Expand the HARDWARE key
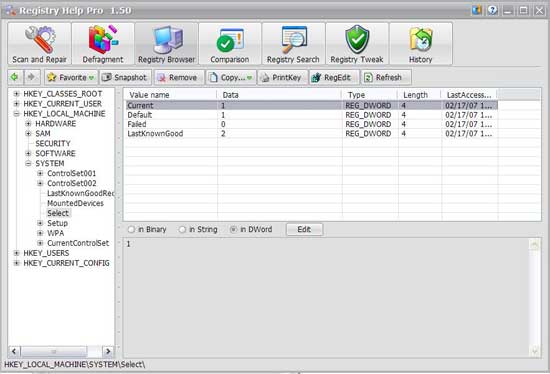The image size is (550, 374). tap(28, 123)
